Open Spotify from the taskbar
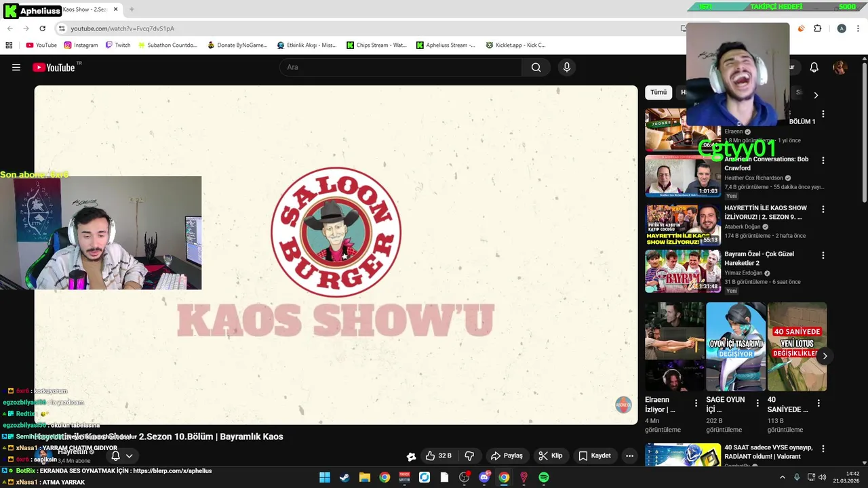Image resolution: width=868 pixels, height=488 pixels. pyautogui.click(x=544, y=477)
